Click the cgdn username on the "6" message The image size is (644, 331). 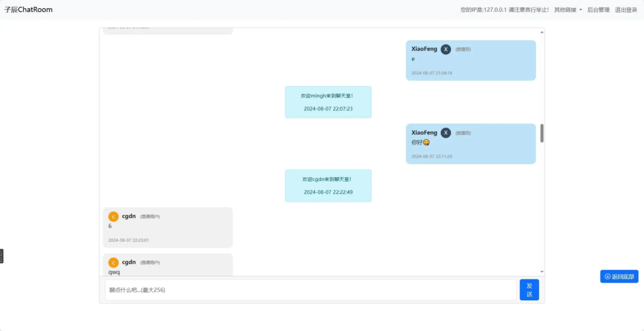(x=129, y=216)
